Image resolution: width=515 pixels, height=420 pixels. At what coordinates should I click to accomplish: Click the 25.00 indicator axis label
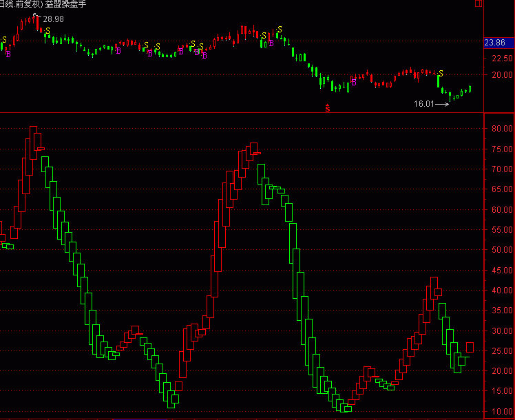pos(502,351)
